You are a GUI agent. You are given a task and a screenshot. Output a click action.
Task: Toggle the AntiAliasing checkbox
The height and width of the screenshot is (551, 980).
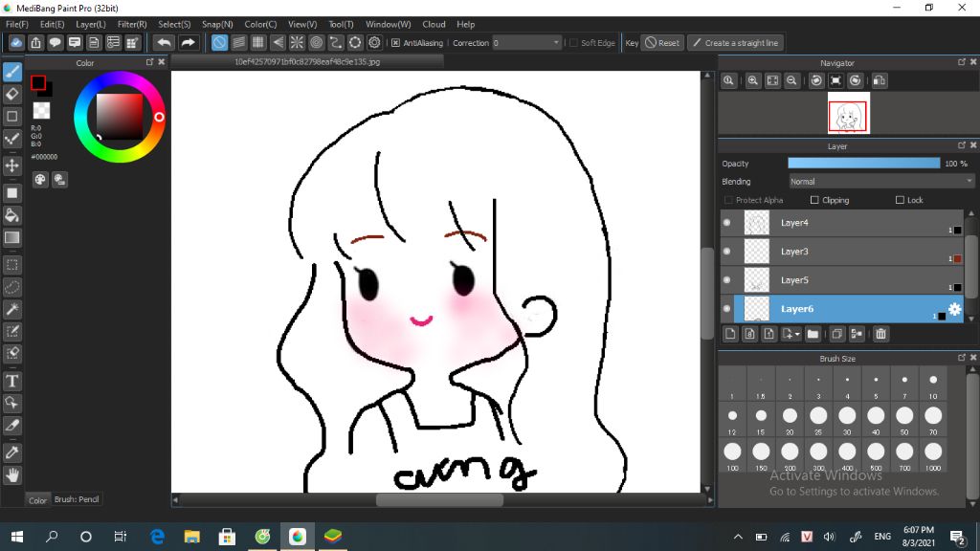[x=395, y=43]
